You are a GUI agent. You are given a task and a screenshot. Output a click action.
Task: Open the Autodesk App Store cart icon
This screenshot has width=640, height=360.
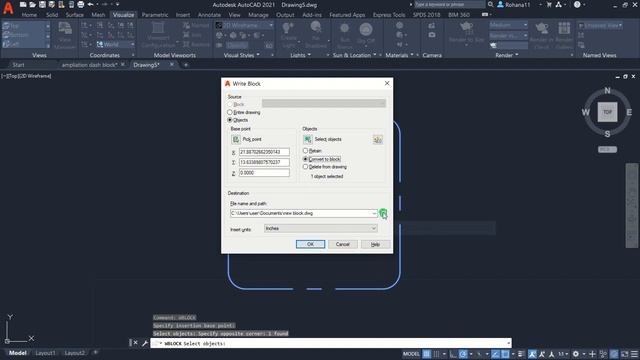pos(549,4)
